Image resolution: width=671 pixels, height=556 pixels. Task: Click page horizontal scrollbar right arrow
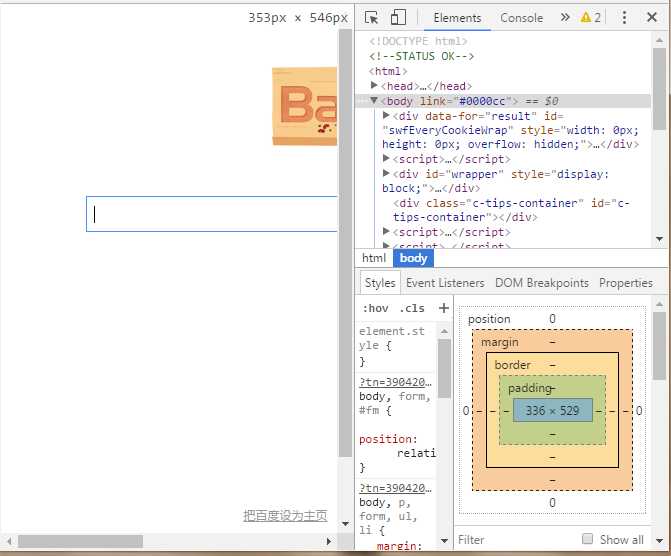tap(328, 541)
